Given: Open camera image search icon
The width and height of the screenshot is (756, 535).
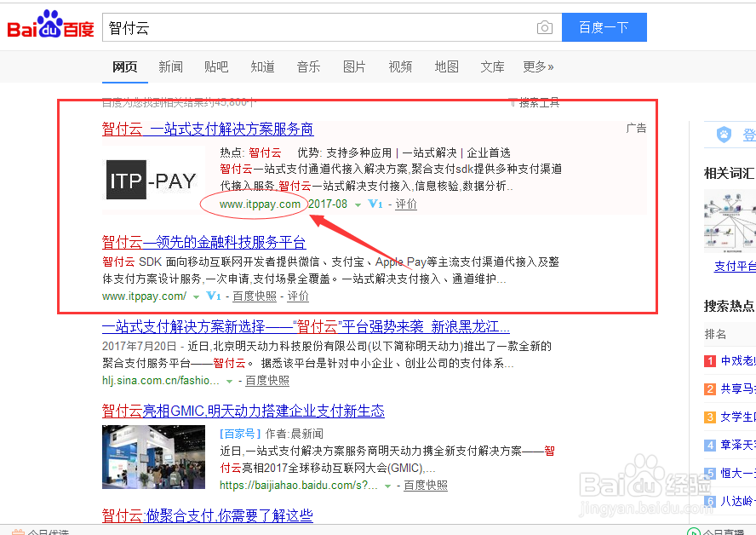Looking at the screenshot, I should (544, 27).
